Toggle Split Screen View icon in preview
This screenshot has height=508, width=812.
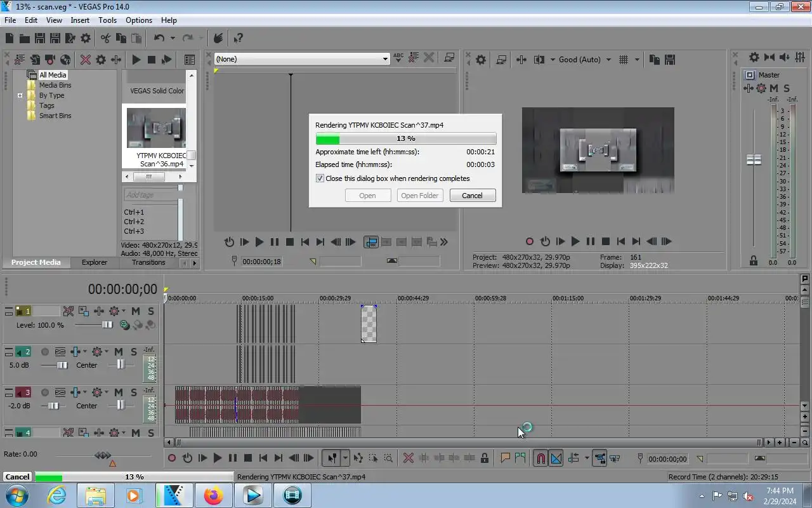[539, 60]
